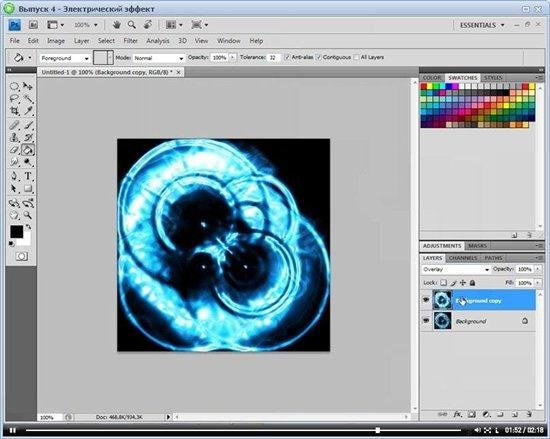Open the Window menu

click(229, 41)
